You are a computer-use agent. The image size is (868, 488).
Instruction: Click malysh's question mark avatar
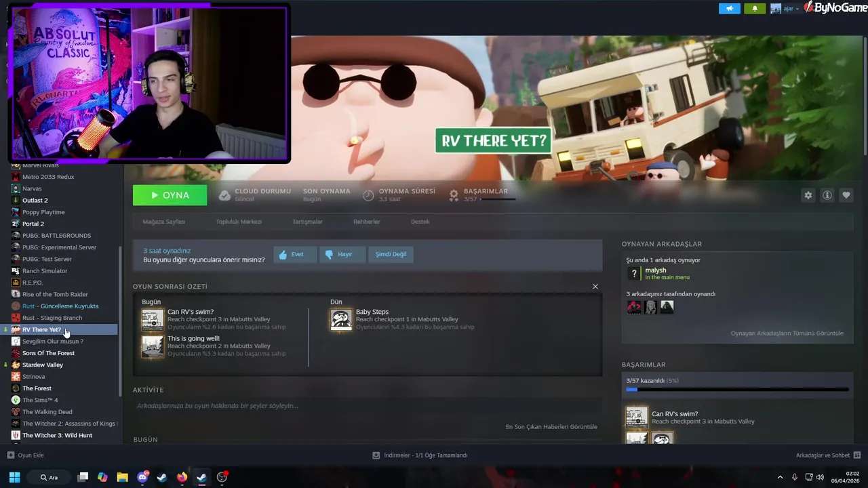pyautogui.click(x=634, y=273)
